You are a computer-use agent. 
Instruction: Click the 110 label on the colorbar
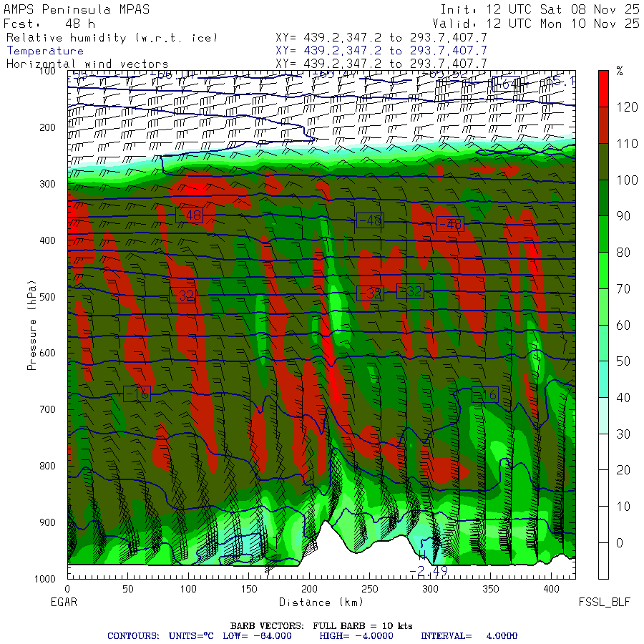pyautogui.click(x=627, y=144)
